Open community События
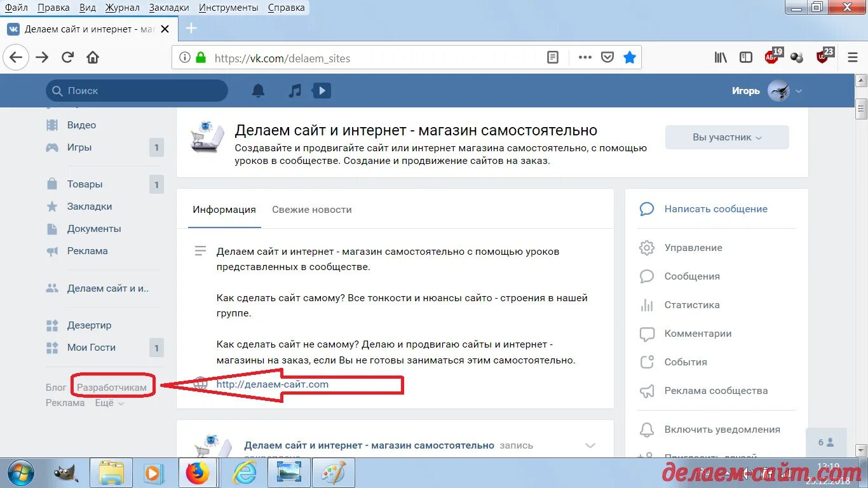 (686, 362)
